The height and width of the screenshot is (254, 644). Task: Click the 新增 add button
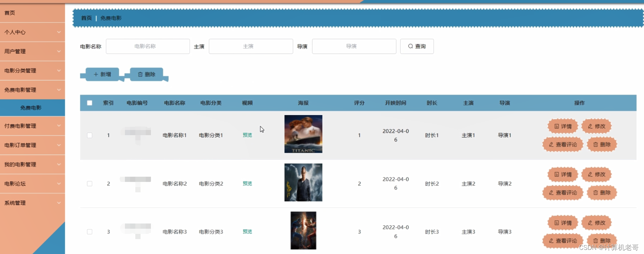tap(102, 74)
